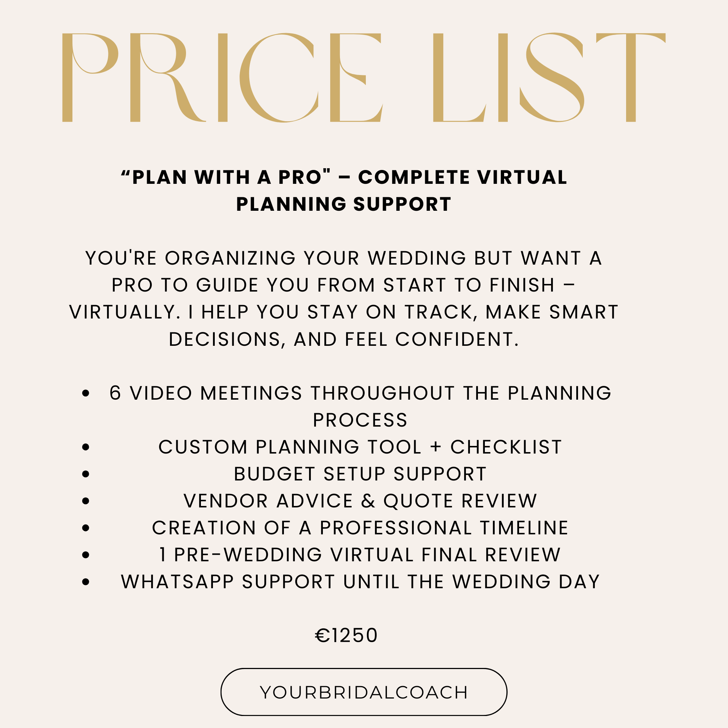Select the "Budget setup support" line

point(360,474)
